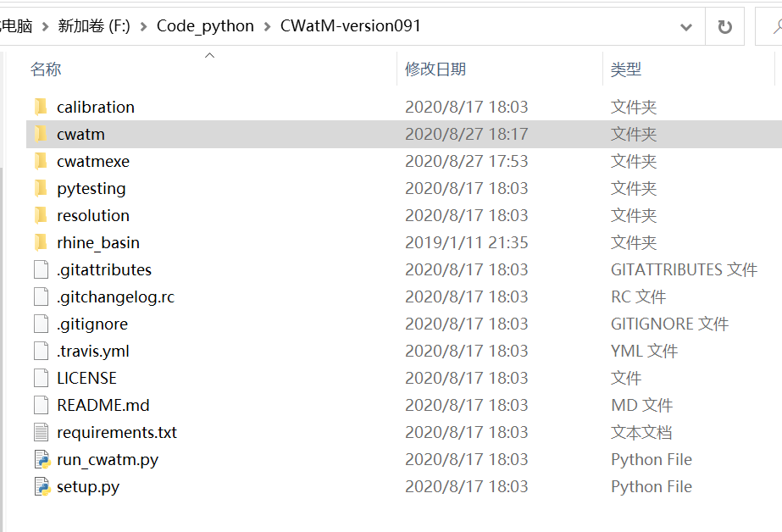Click the 修改日期 column header
Viewport: 782px width, 532px height.
(x=435, y=69)
